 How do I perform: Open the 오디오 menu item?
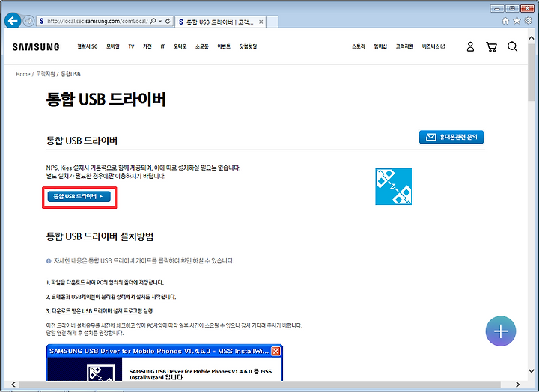click(180, 46)
